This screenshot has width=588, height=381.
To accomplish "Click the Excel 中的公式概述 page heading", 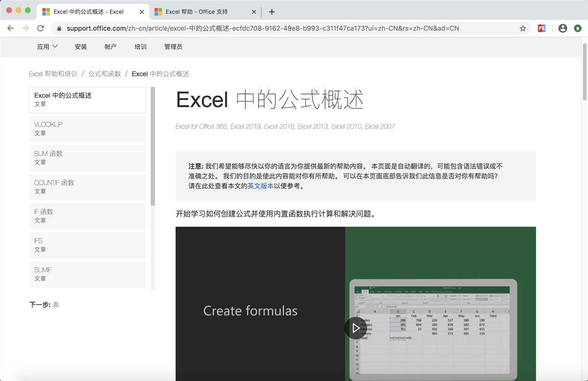I will click(270, 99).
